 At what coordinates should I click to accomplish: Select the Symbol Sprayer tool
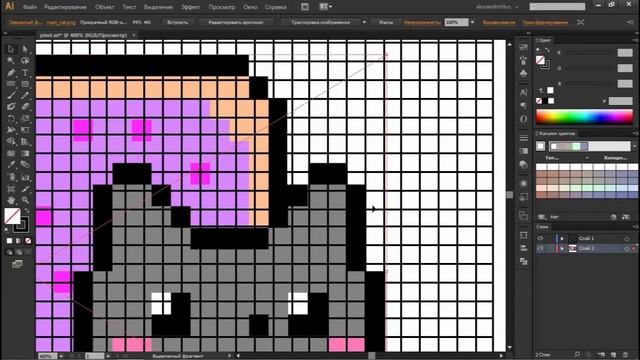[11, 177]
